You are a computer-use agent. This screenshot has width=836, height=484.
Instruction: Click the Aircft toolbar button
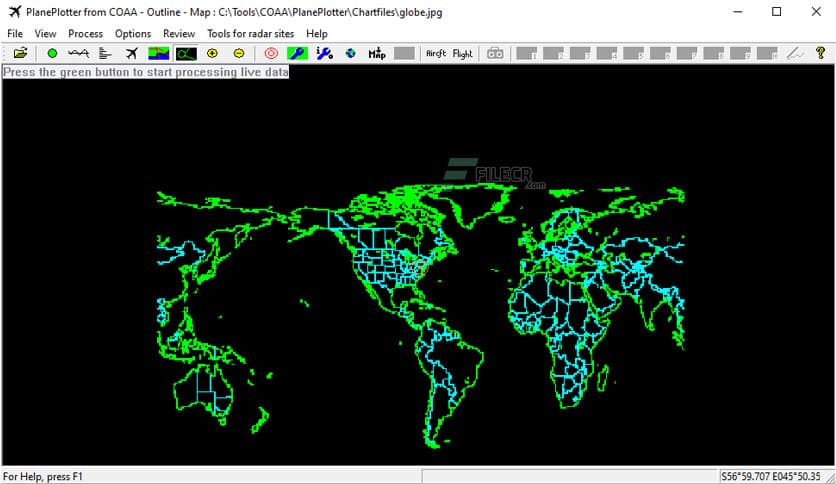click(x=436, y=54)
